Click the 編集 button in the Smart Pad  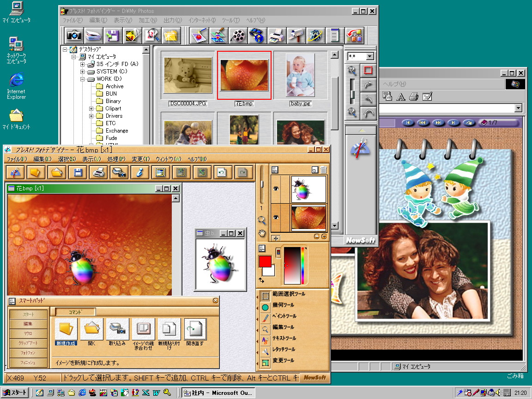point(28,324)
